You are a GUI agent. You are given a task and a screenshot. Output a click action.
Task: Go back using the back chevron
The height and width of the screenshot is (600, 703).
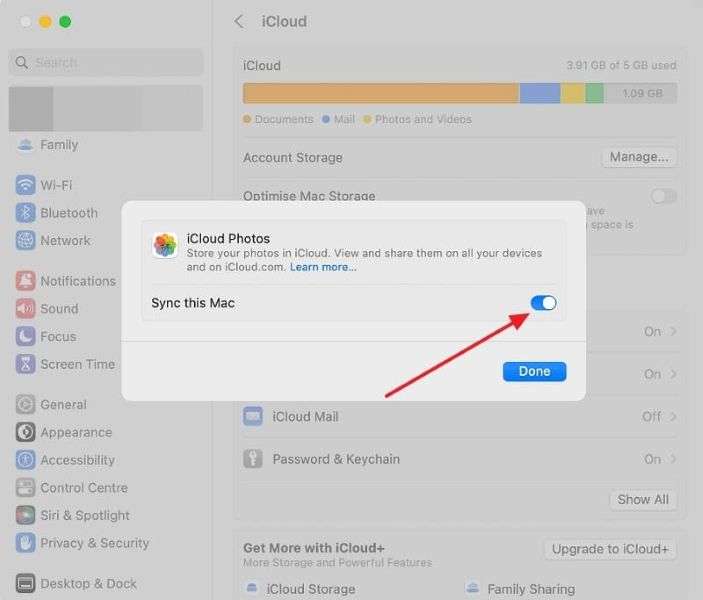coord(239,22)
